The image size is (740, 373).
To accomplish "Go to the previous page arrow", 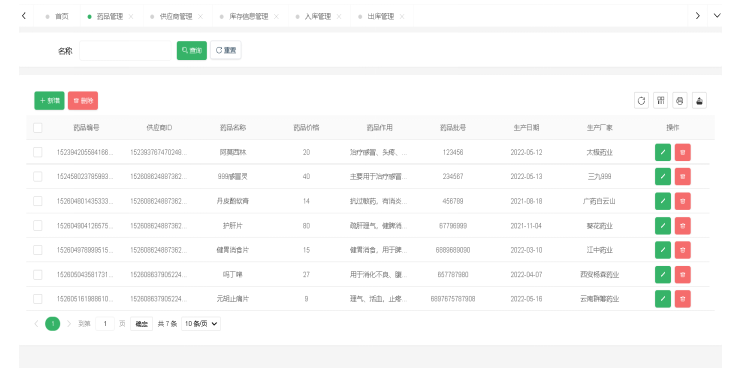I will [36, 323].
